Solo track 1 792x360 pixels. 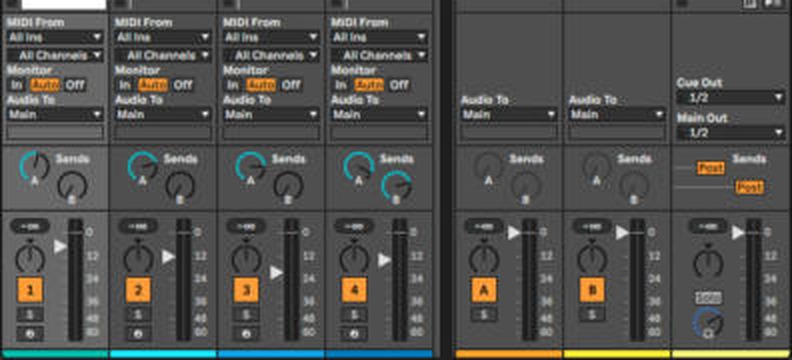click(x=30, y=315)
